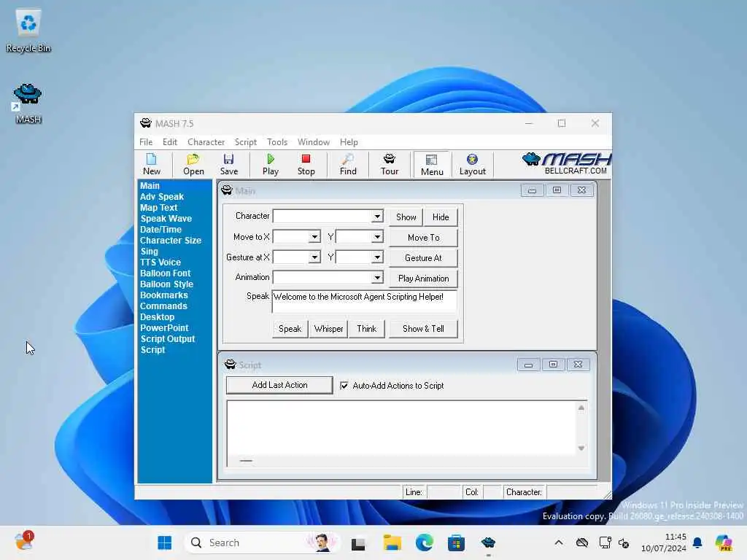Expand the Character dropdown
The width and height of the screenshot is (747, 560).
[x=377, y=217]
